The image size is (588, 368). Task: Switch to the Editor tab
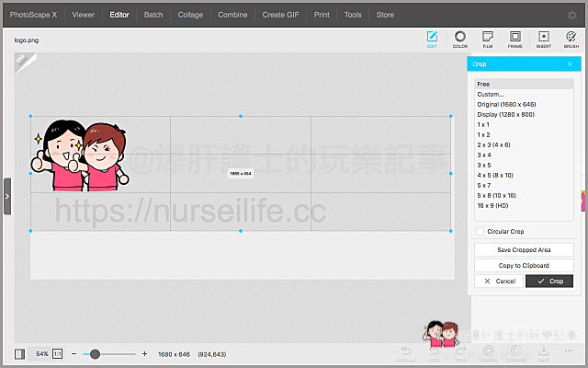[x=119, y=15]
